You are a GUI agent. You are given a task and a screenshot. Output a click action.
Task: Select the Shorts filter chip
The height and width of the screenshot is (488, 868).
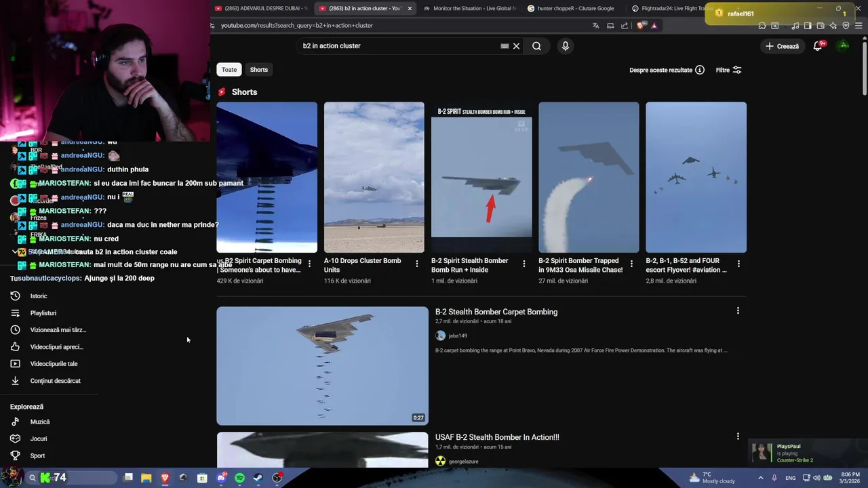259,70
